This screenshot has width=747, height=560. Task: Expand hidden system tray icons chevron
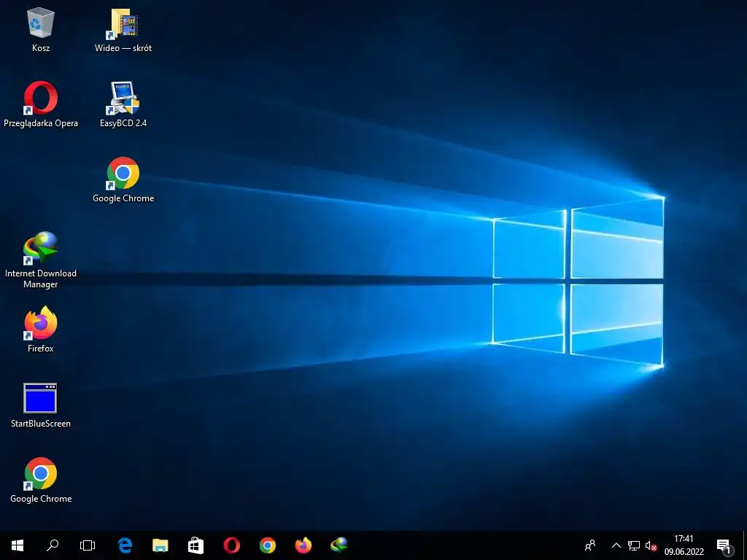616,545
